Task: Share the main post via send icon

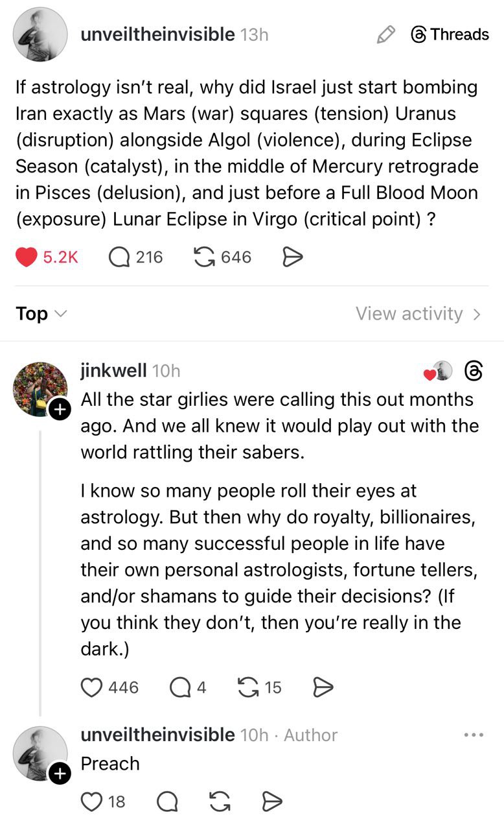Action: 293,257
